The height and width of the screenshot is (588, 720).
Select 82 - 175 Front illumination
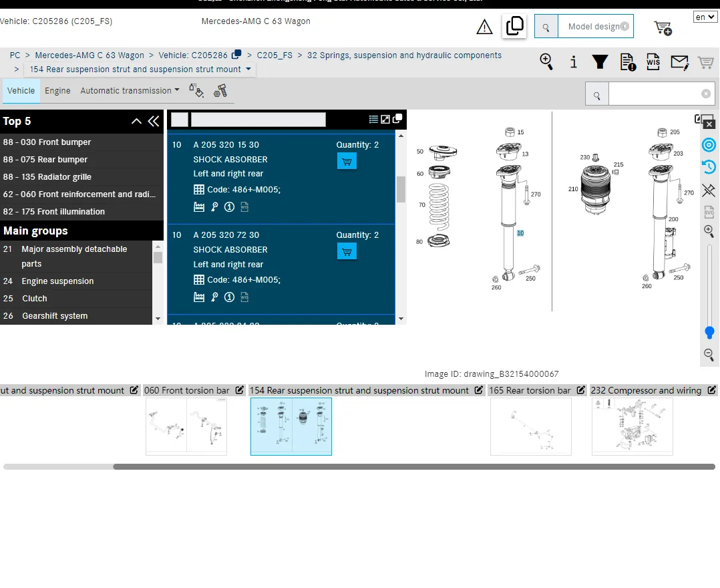[81, 212]
